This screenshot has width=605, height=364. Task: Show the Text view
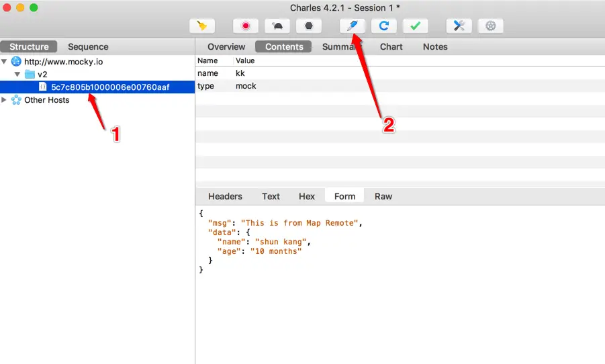click(x=271, y=197)
